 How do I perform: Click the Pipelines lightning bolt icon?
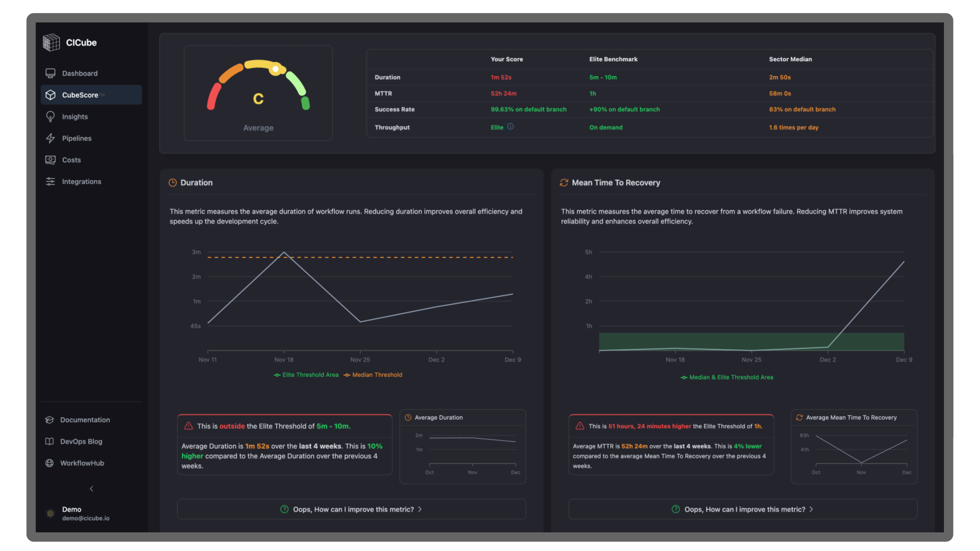coord(50,138)
